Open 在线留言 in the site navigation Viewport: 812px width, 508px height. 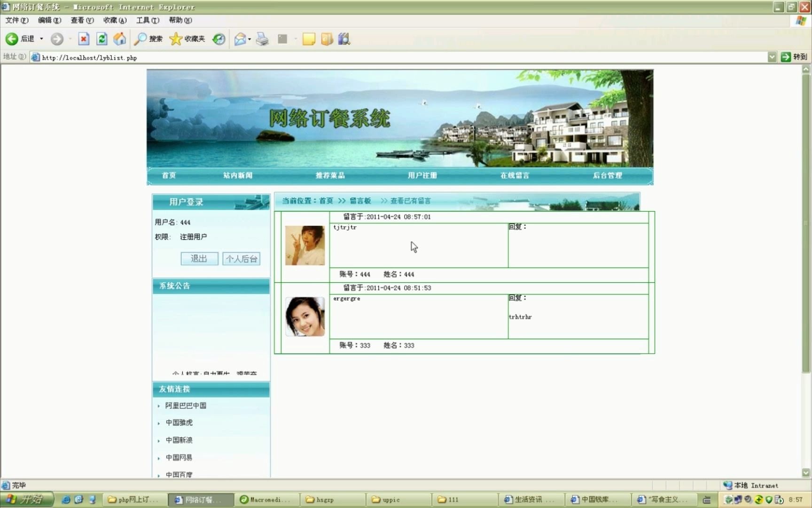click(x=515, y=175)
